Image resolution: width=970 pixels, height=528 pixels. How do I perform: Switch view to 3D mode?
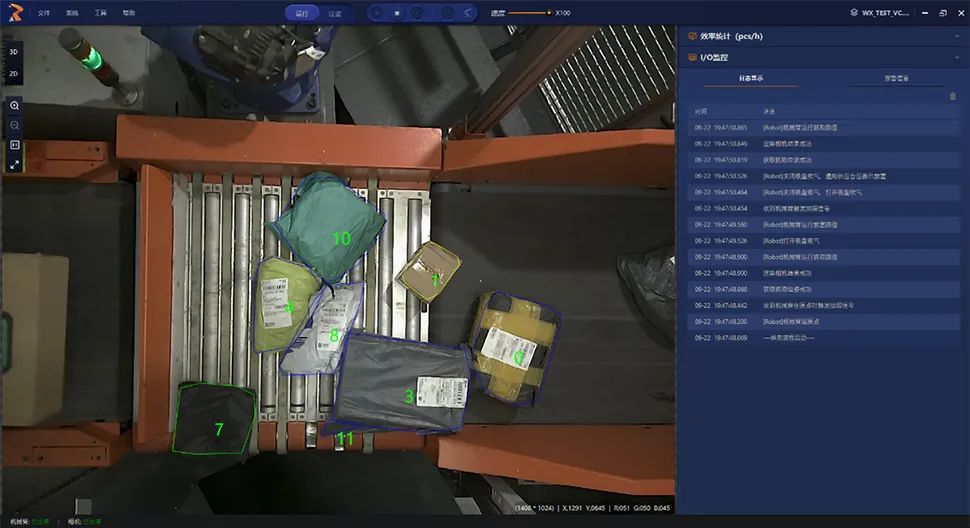[14, 51]
